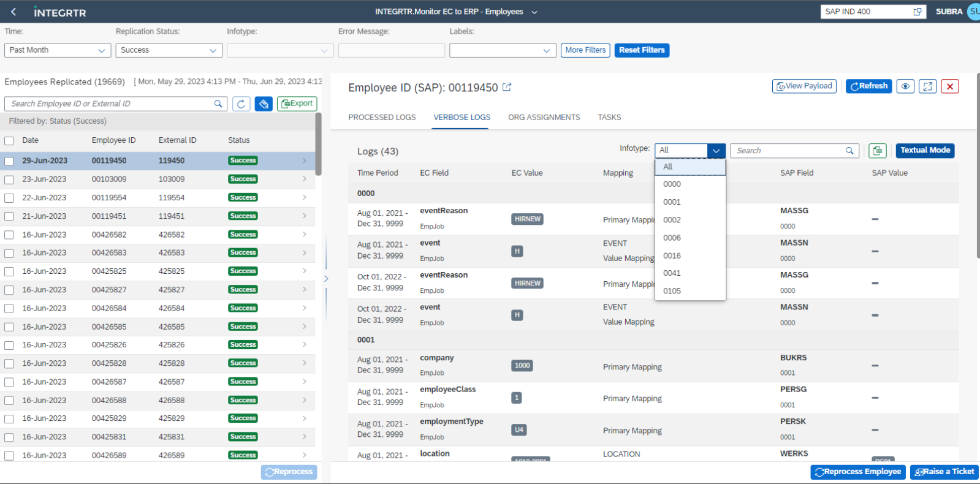Click the blue Refresh button

[868, 86]
